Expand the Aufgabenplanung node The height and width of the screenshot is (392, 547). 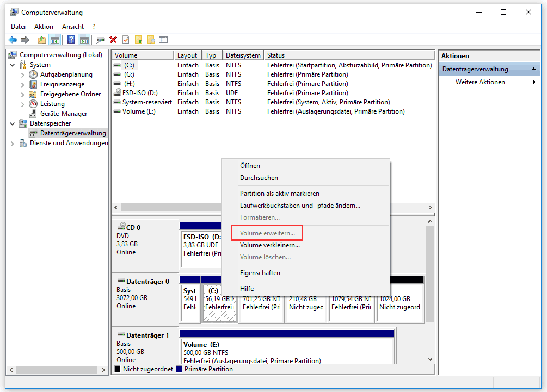(23, 74)
